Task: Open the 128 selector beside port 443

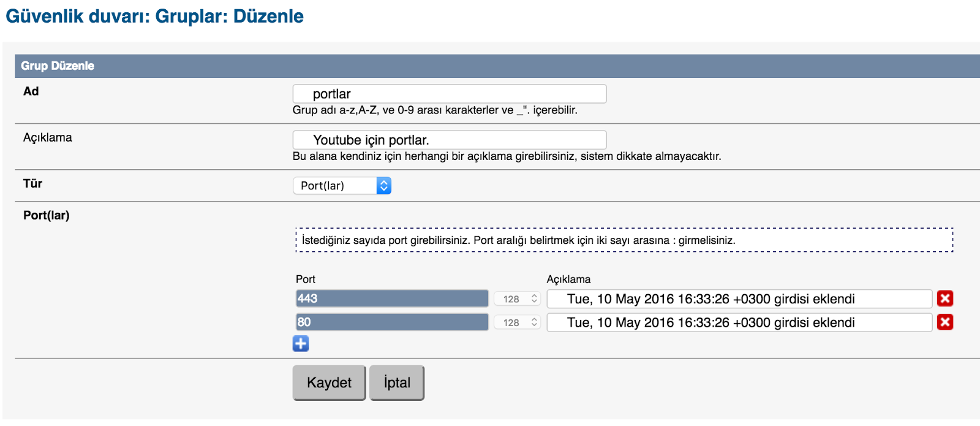Action: pos(517,299)
